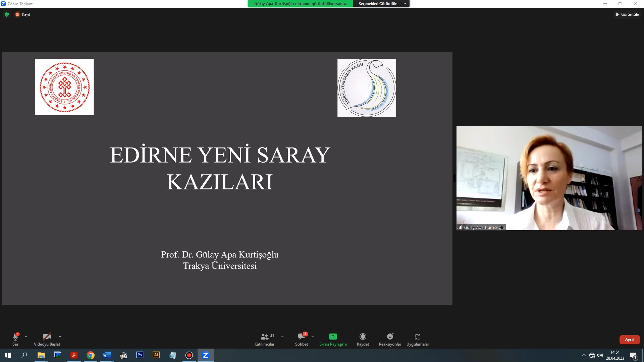Open Seçenekleri Görüntüle dropdown
The width and height of the screenshot is (644, 362).
click(x=381, y=4)
